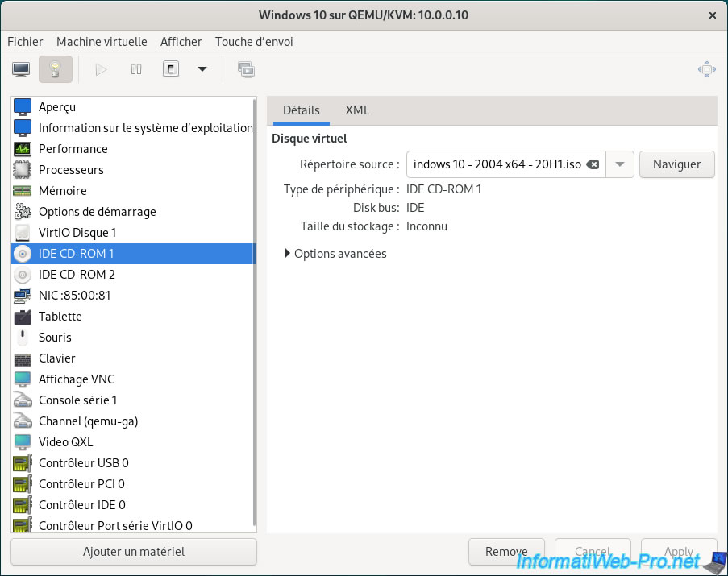Viewport: 728px width, 576px height.
Task: Select the Mémoire RAM icon
Action: 23,191
